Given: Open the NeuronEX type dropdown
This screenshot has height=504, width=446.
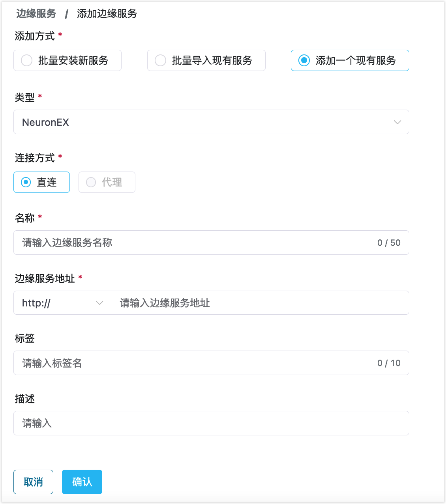Looking at the screenshot, I should click(205, 122).
